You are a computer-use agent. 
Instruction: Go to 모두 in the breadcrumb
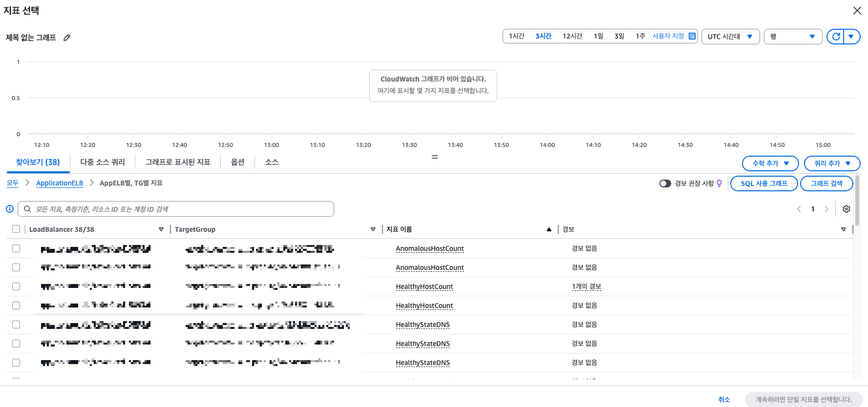13,183
